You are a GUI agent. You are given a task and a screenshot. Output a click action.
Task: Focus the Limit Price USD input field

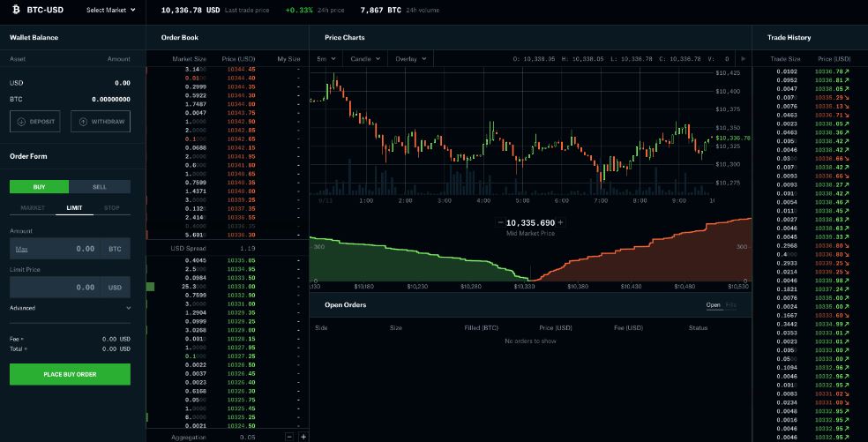71,288
